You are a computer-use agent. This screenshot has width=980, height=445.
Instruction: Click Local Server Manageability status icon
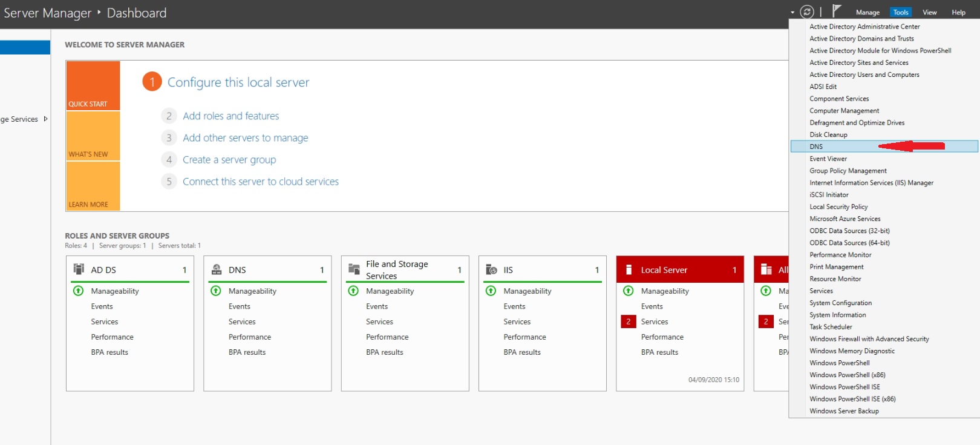click(x=629, y=291)
